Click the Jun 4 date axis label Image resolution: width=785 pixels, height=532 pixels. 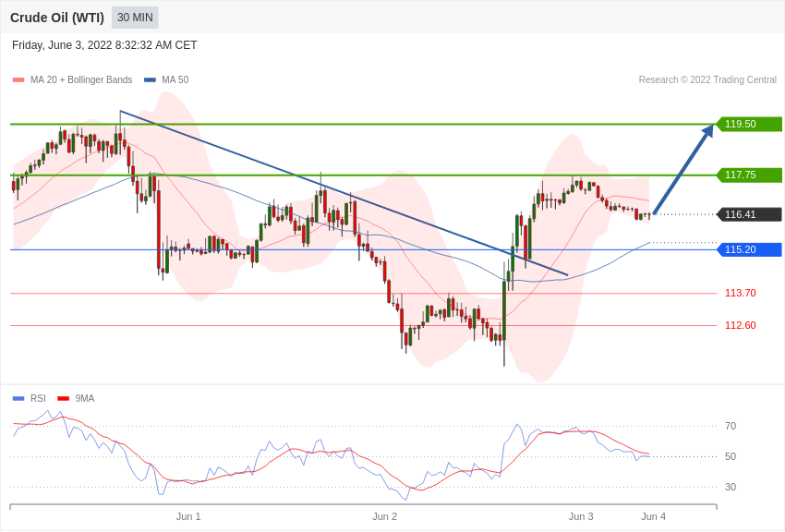point(653,516)
